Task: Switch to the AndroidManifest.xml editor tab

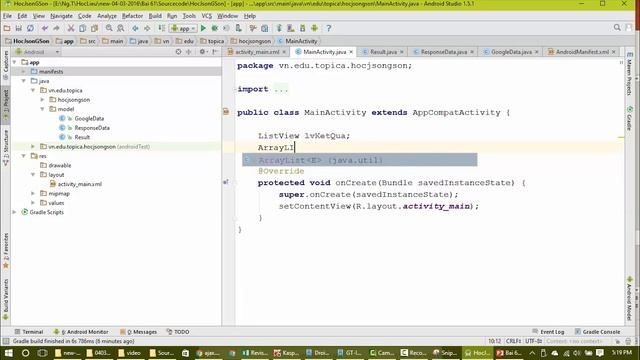Action: click(x=582, y=52)
